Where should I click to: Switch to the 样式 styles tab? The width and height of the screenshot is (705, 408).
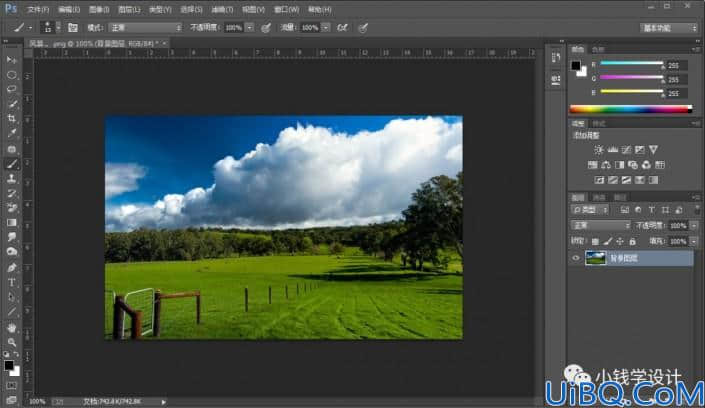pos(599,124)
